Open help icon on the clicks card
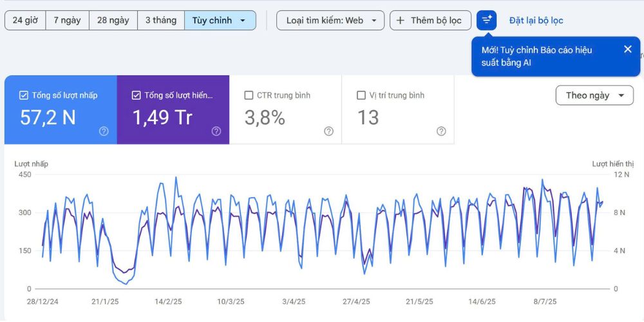Image resolution: width=644 pixels, height=322 pixels. click(x=104, y=131)
